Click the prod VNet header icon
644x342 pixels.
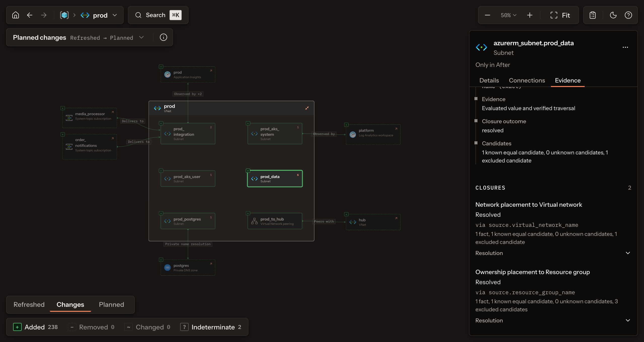(157, 108)
